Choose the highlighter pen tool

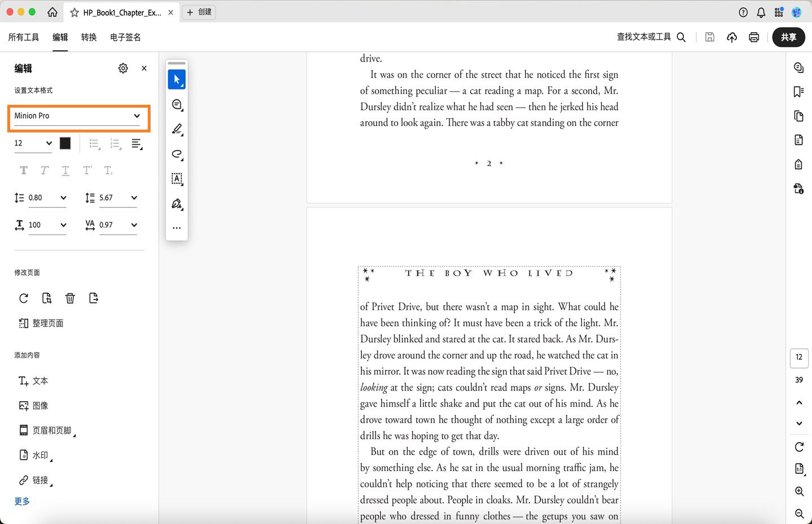[x=176, y=130]
